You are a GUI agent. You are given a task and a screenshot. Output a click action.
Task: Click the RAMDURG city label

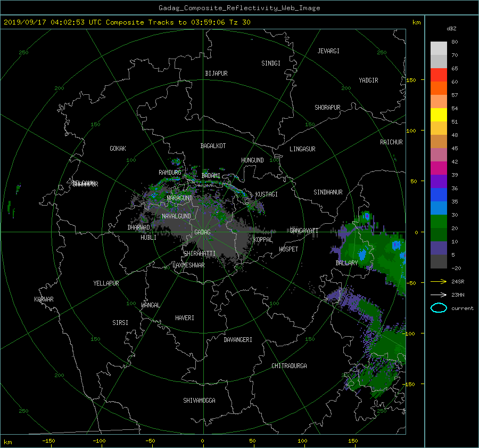point(170,173)
